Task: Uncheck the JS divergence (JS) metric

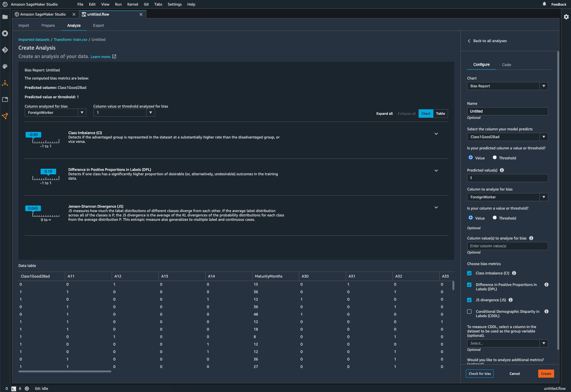Action: 469,300
